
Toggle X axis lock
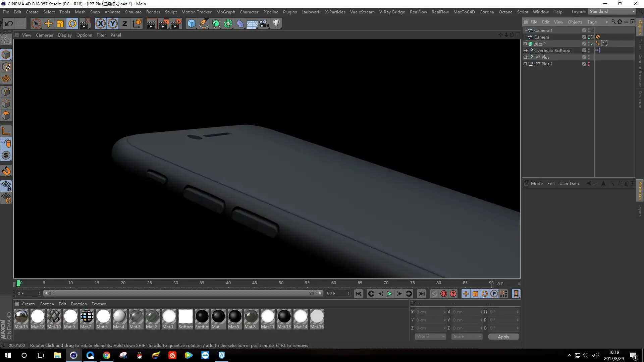click(100, 23)
